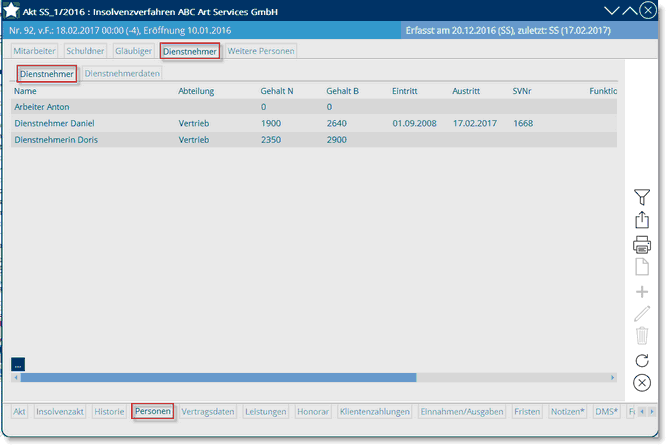Screen dimensions: 667x446
Task: Select the row Arbeiter Anton
Action: (x=314, y=107)
